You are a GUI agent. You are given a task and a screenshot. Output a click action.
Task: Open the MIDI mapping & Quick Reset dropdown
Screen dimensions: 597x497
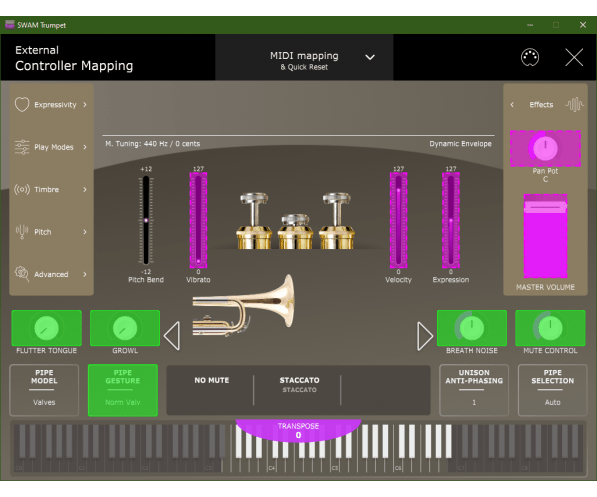pos(304,58)
